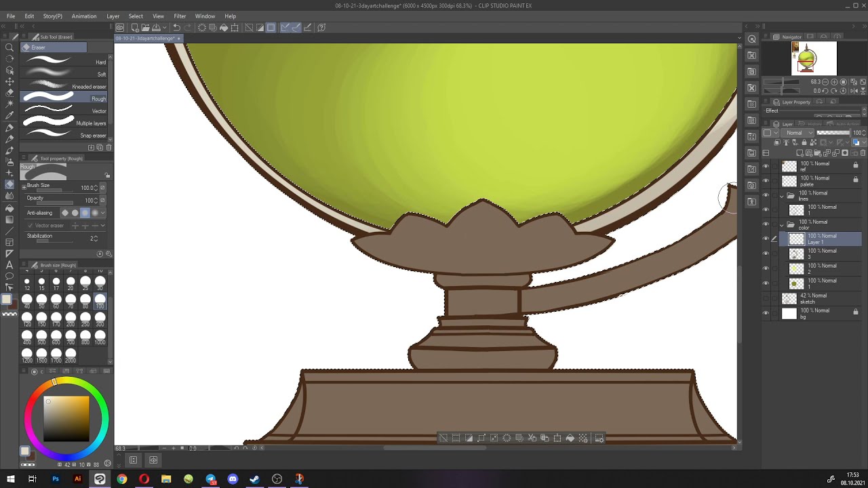Collapse the color layer folder

point(781,224)
